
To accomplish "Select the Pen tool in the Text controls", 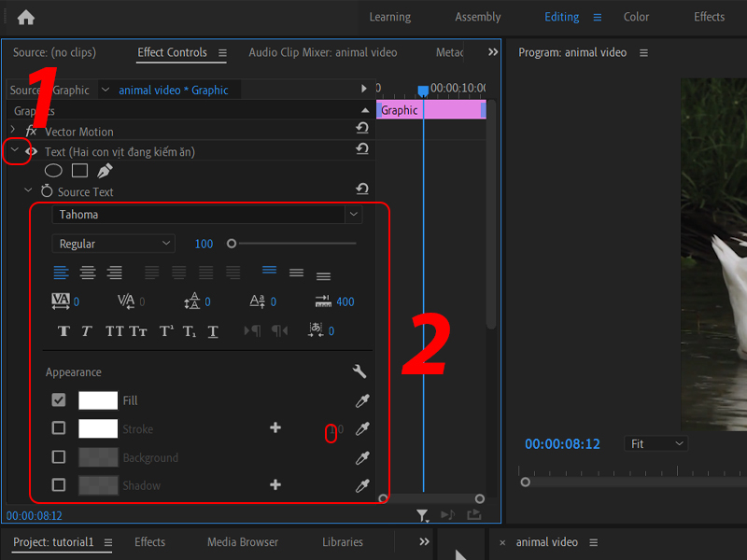I will coord(105,170).
